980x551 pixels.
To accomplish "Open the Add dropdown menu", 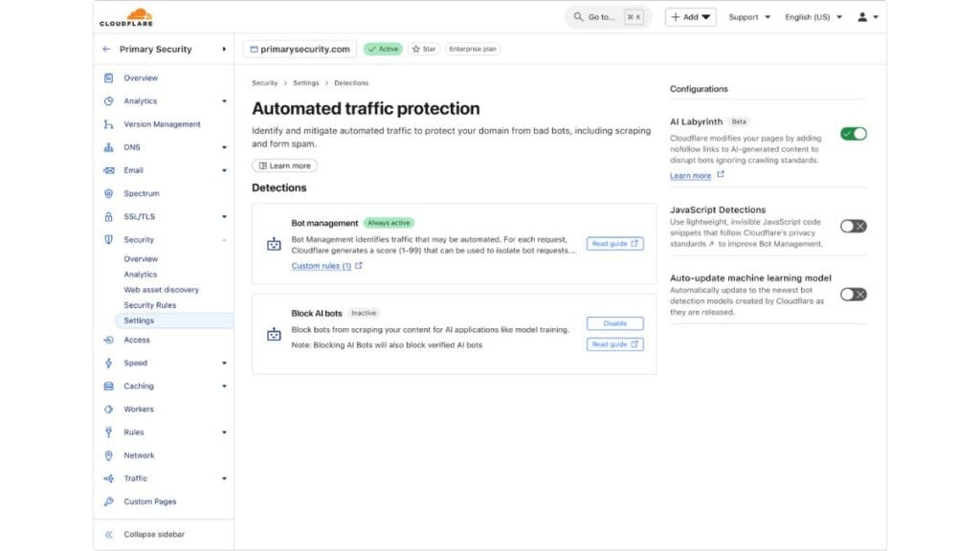I will click(691, 17).
